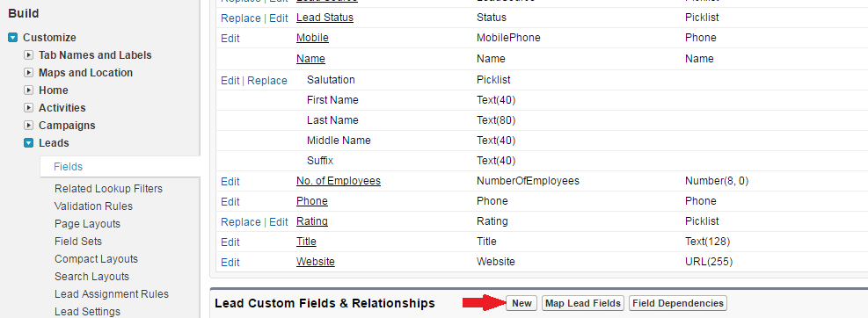This screenshot has width=868, height=318.
Task: Replace Salutation picklist values
Action: pyautogui.click(x=267, y=81)
